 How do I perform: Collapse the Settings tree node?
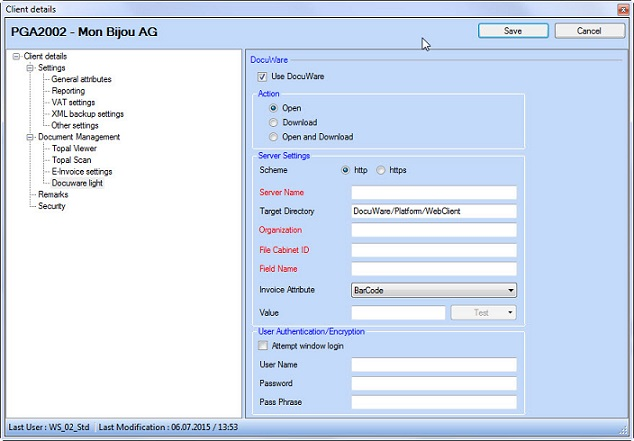coord(30,68)
